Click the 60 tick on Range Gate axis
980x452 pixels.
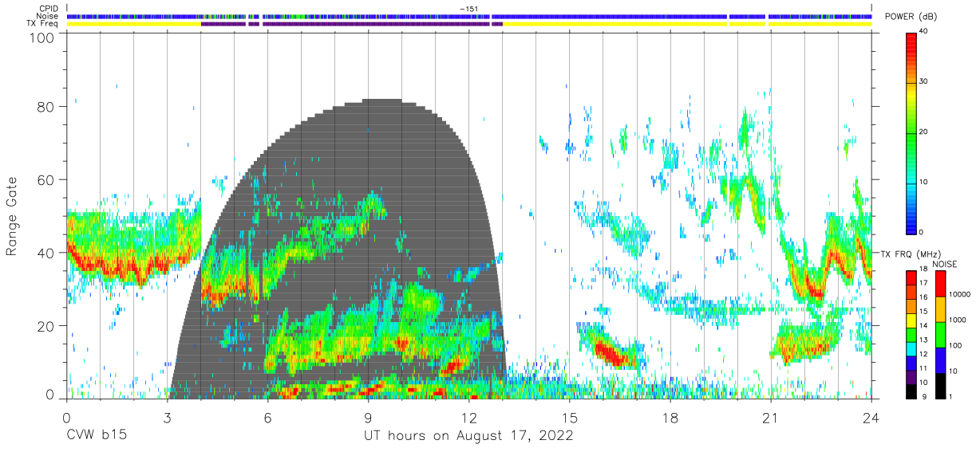tap(45, 180)
